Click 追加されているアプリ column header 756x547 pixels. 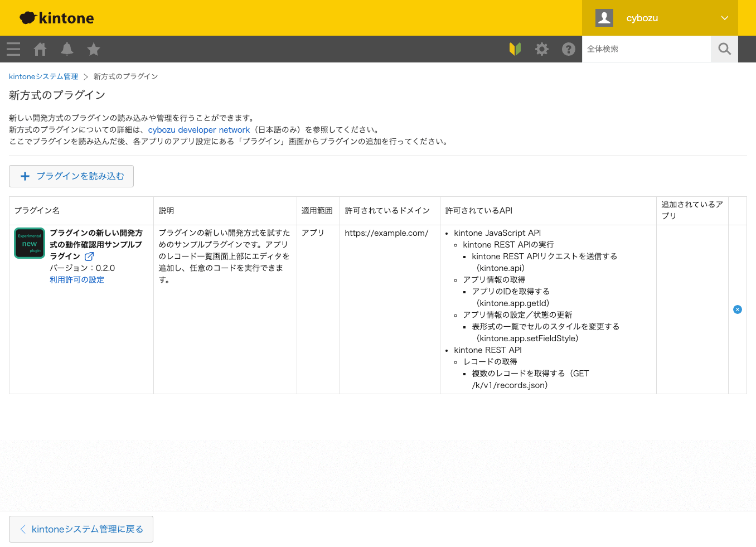click(692, 210)
